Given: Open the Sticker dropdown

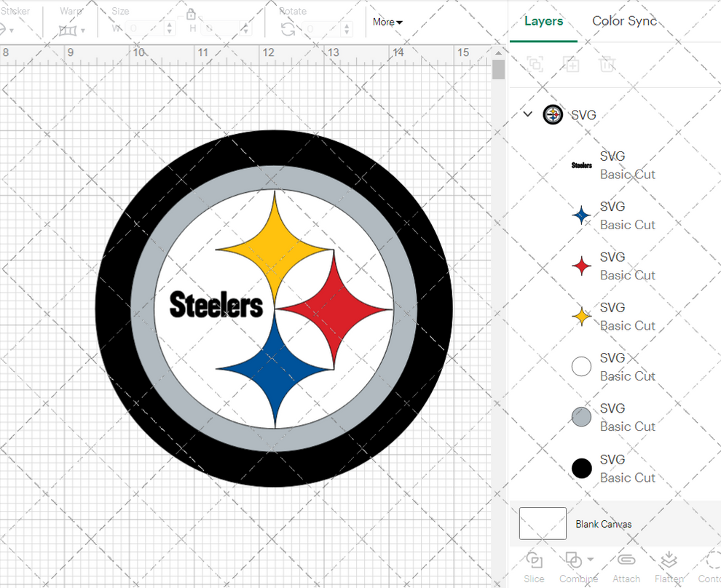Looking at the screenshot, I should (x=10, y=29).
